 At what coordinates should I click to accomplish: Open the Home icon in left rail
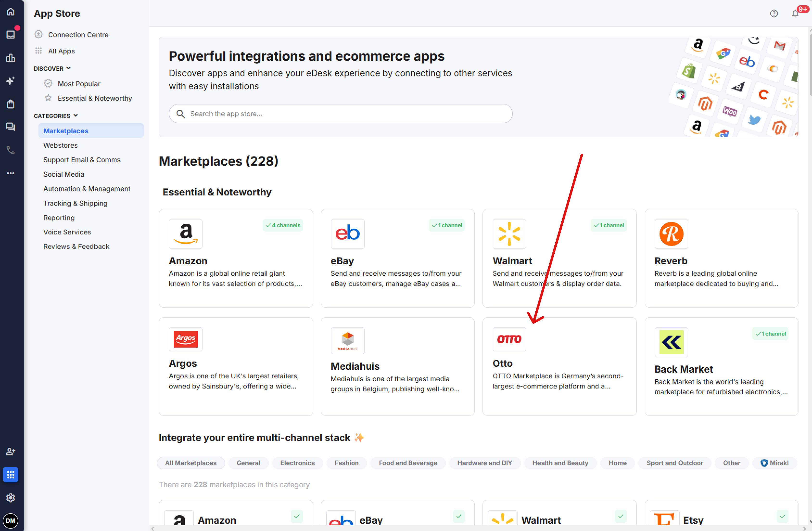click(x=11, y=12)
